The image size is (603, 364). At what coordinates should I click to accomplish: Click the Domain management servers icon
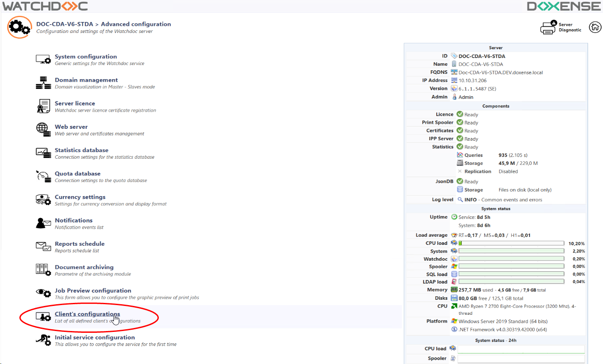coord(44,83)
